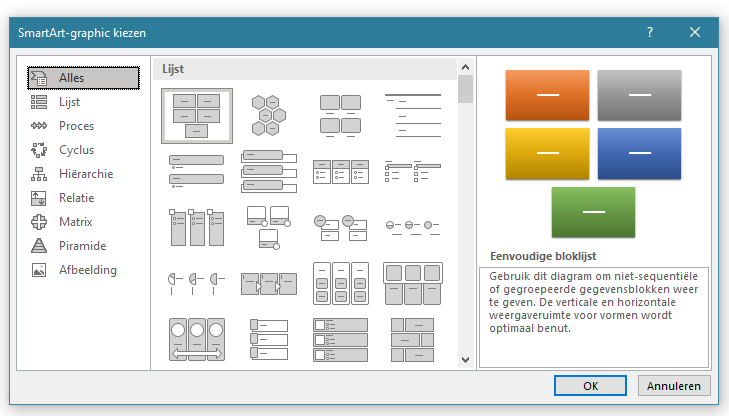Image resolution: width=729 pixels, height=416 pixels.
Task: Pick the hexagon cluster layout
Action: pos(269,116)
